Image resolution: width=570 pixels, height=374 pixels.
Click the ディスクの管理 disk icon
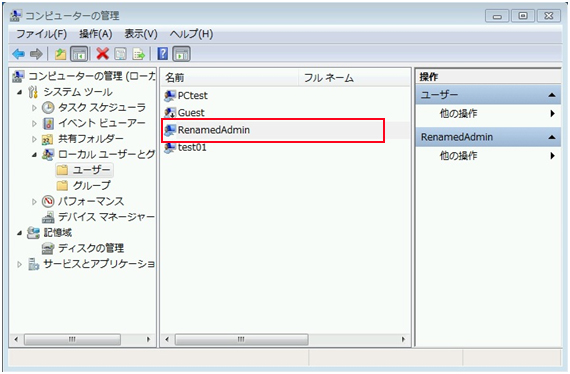point(48,248)
